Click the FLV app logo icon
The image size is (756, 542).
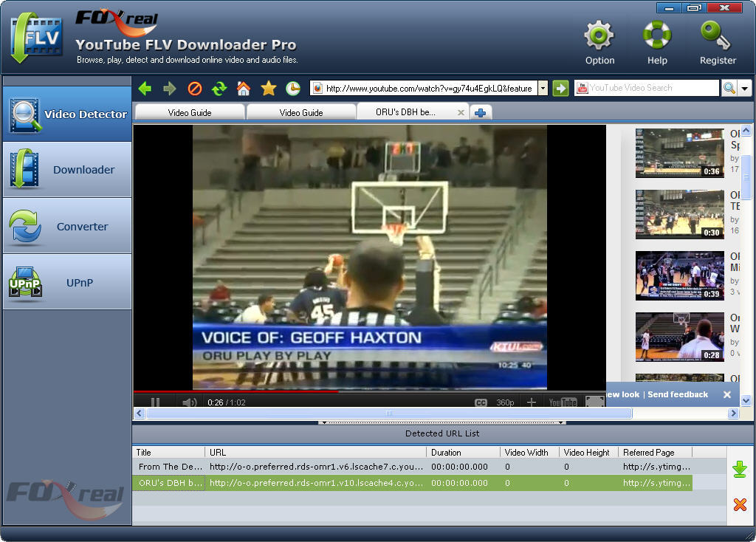[x=35, y=38]
